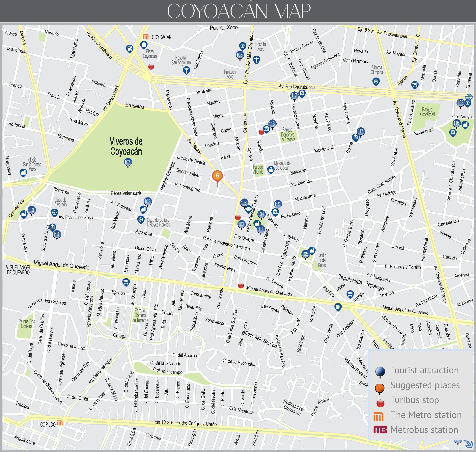Viewport: 476px width, 452px height.
Task: Click the Casa de Cultura Reyes Heroles icon
Action: coord(140,220)
